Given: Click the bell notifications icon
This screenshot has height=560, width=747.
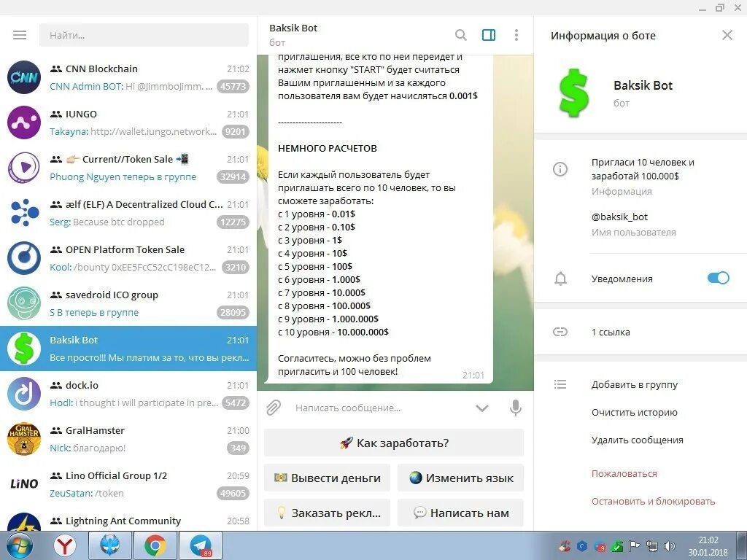Looking at the screenshot, I should 561,279.
